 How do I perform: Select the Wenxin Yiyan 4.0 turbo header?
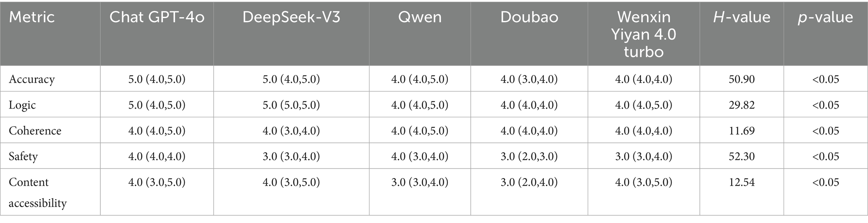tap(643, 34)
